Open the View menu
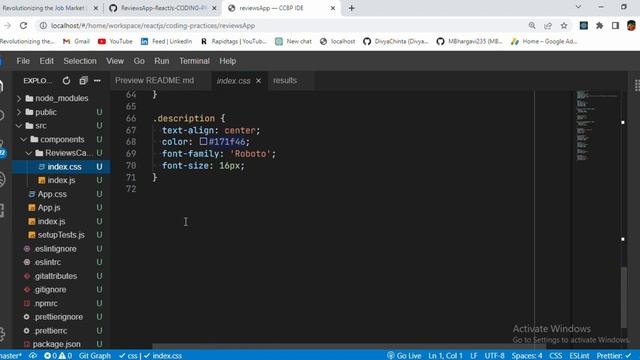This screenshot has width=640, height=360. [115, 61]
